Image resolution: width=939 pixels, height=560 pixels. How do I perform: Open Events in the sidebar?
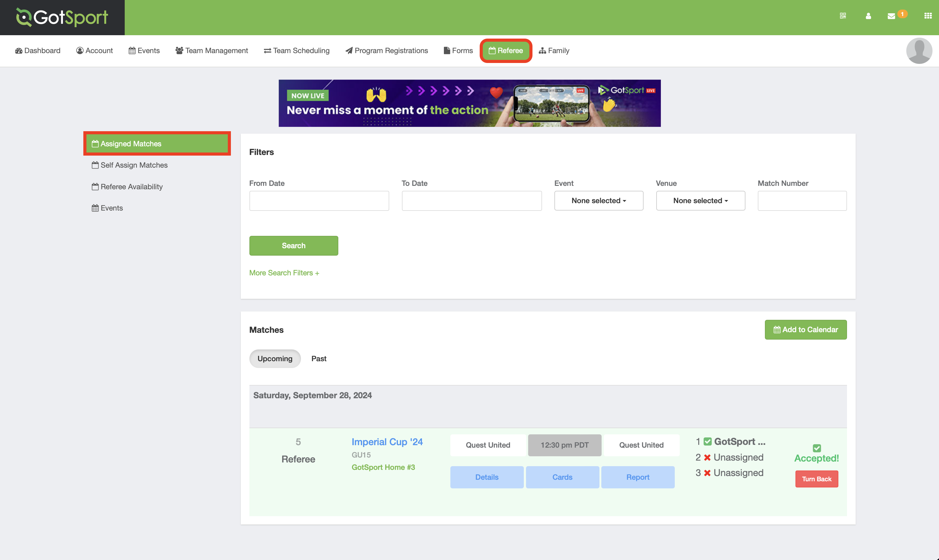107,208
